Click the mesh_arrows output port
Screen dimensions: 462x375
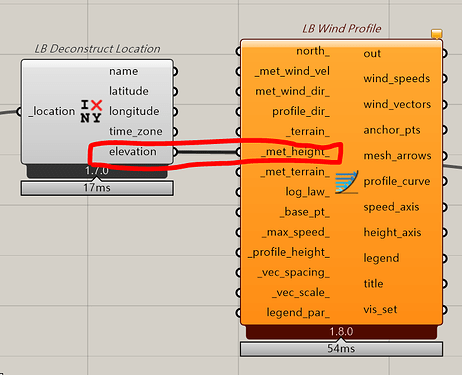[x=444, y=156]
